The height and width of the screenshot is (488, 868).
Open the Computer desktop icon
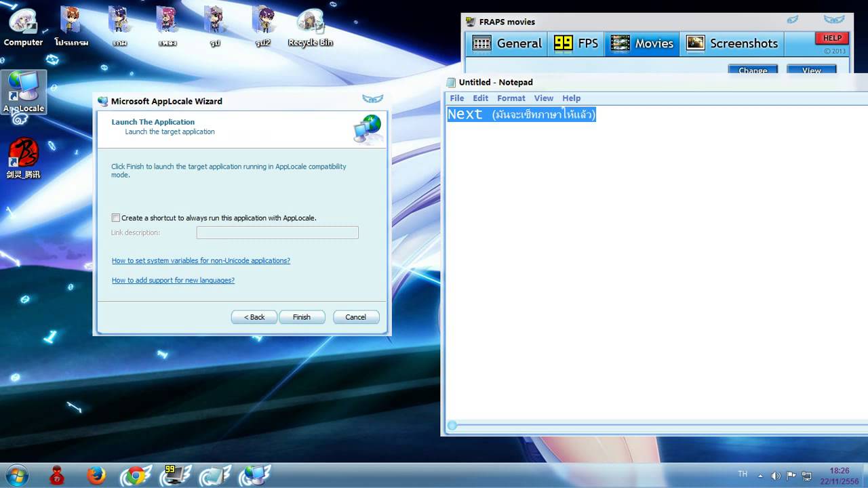tap(24, 27)
